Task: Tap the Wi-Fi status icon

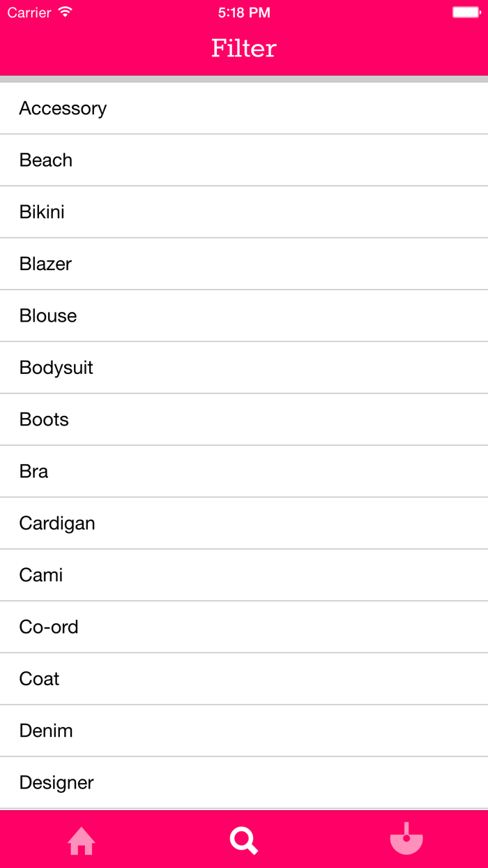Action: click(65, 13)
